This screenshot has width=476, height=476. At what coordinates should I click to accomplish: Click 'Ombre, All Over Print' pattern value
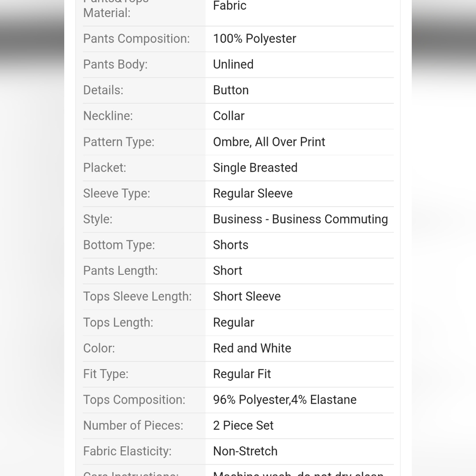click(x=269, y=142)
